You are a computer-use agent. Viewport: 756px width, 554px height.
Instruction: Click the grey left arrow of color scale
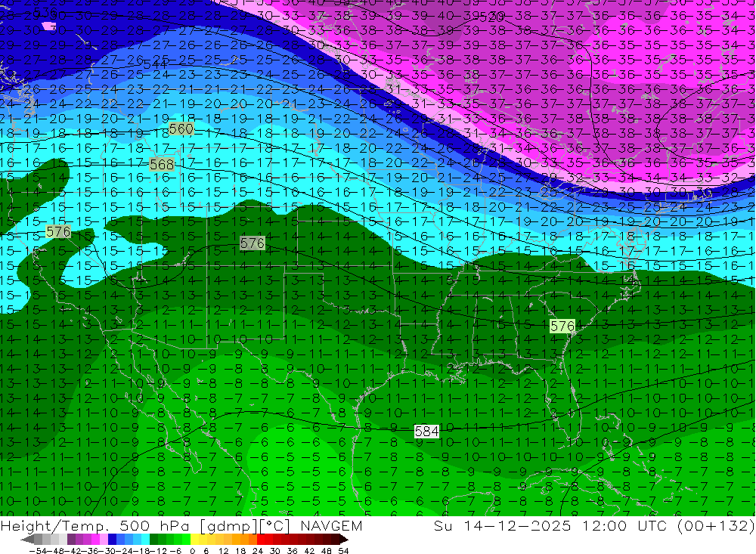[x=27, y=540]
